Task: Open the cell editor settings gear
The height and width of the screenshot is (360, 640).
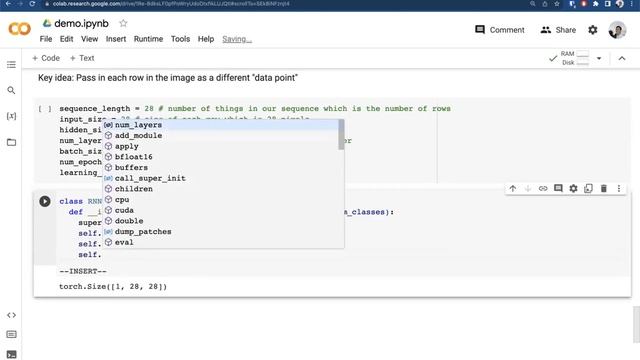Action: [x=573, y=188]
